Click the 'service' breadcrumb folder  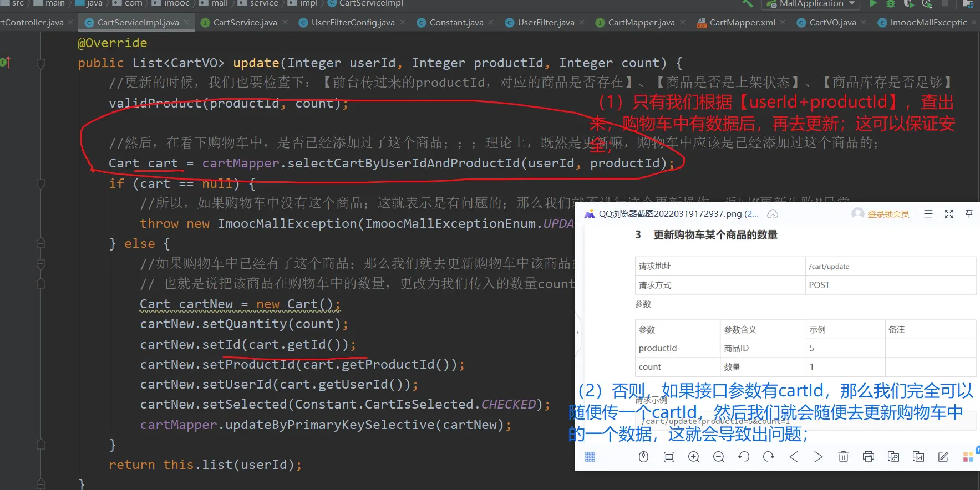pyautogui.click(x=258, y=3)
